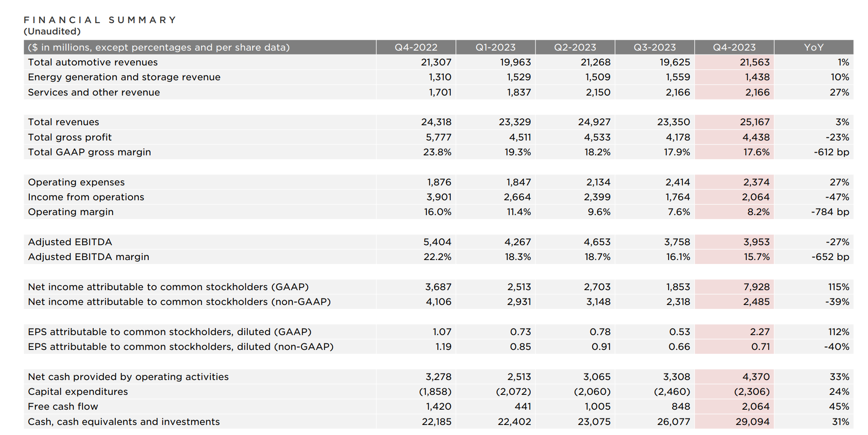Select Q4-2023 GAAP diluted EPS value 2.27
868x435 pixels.
point(759,332)
